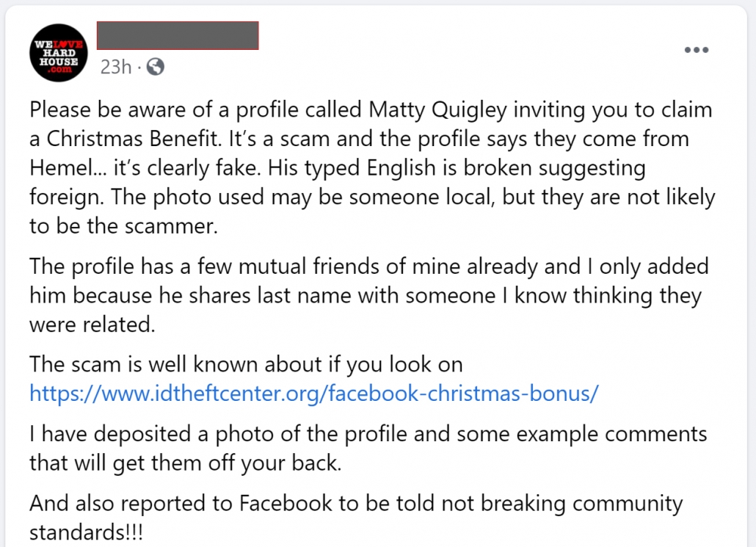The height and width of the screenshot is (547, 756).
Task: Open the idtheftcenter.org facebook-christmas-bonus link
Action: [x=314, y=393]
